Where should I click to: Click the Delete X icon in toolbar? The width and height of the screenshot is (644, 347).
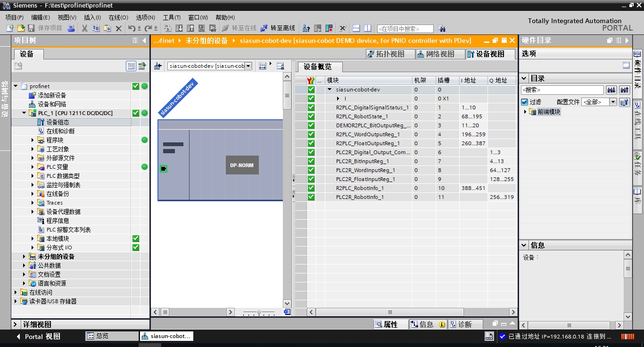(119, 28)
